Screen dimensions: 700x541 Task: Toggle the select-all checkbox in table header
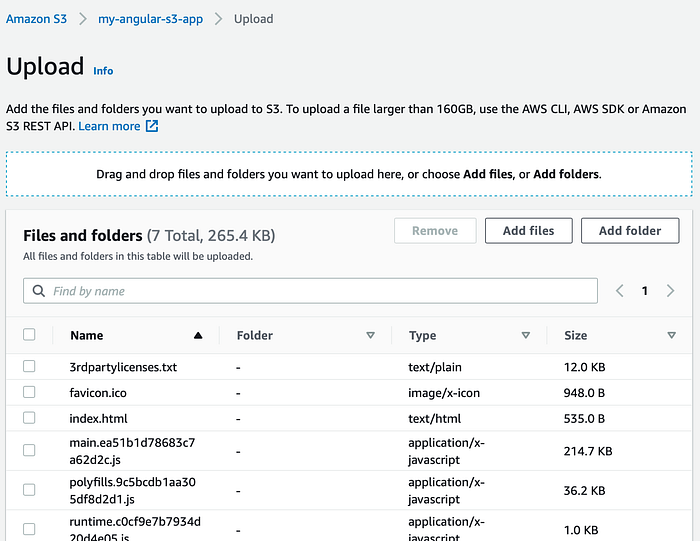coord(29,334)
